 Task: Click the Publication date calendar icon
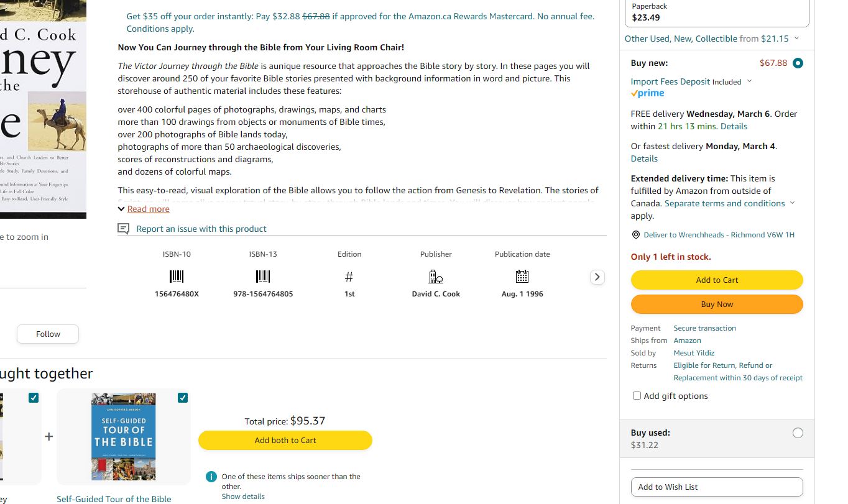[522, 277]
